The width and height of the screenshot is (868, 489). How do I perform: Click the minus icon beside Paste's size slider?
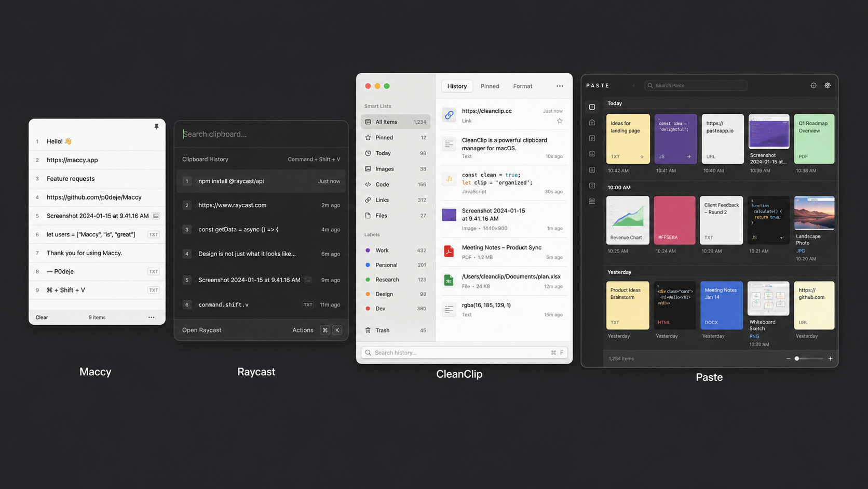coord(788,359)
